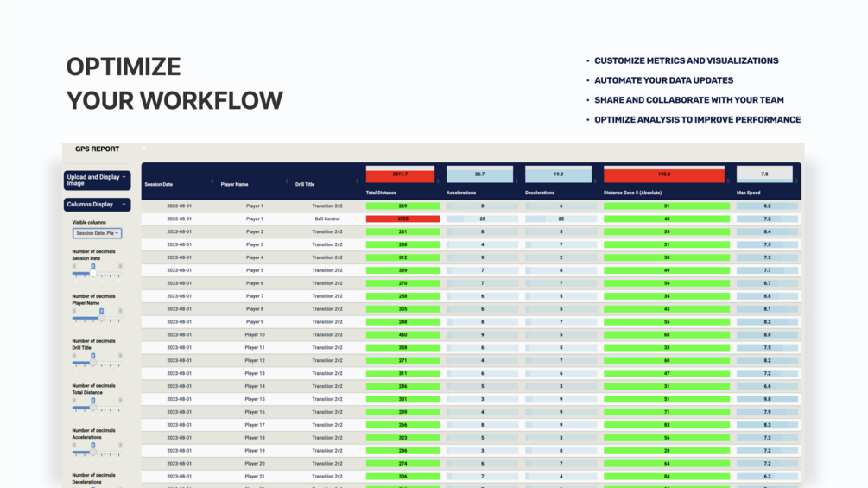Click the Distance Zone 5 sort arrows

[x=728, y=181]
